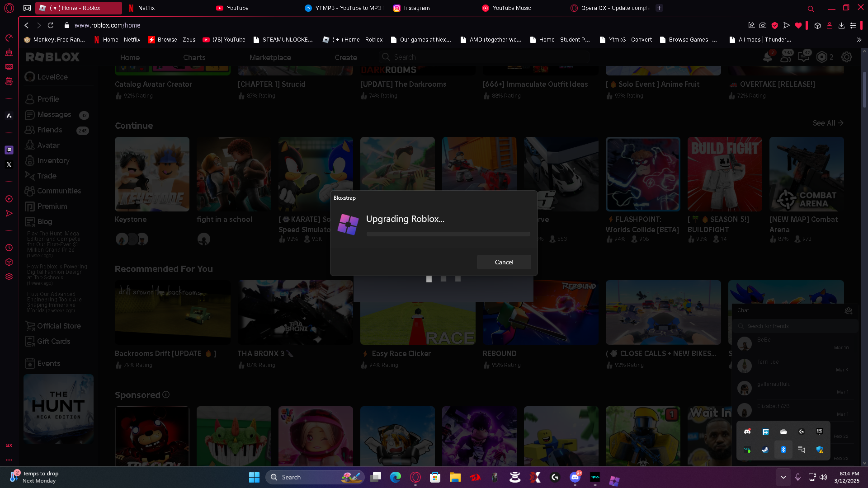Open Marketplace in Roblox top navigation

pos(270,57)
